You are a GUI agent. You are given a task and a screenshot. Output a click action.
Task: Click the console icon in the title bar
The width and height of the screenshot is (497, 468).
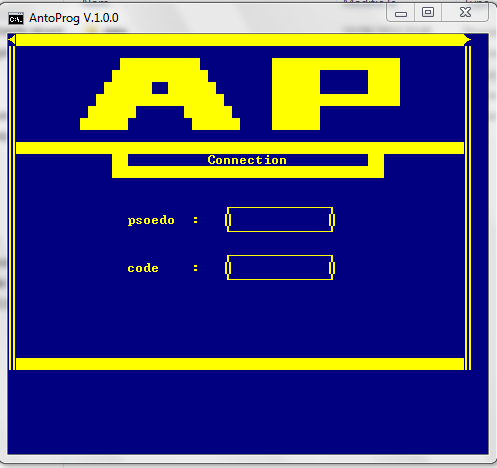[16, 19]
